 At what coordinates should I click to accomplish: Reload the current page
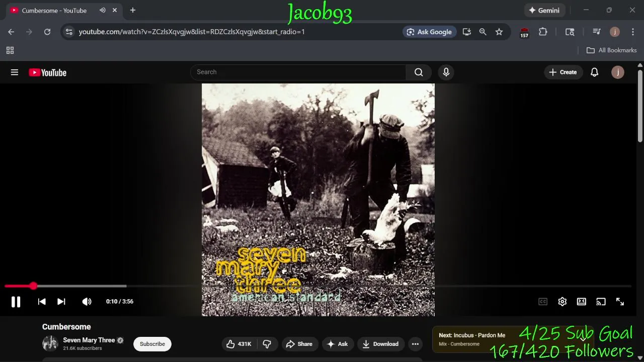47,32
